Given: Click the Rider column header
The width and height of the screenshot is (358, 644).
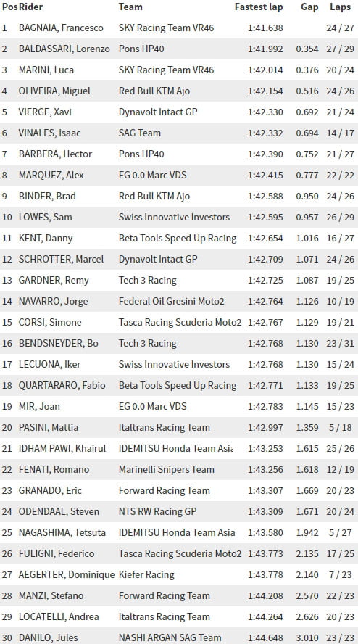Looking at the screenshot, I should point(30,7).
